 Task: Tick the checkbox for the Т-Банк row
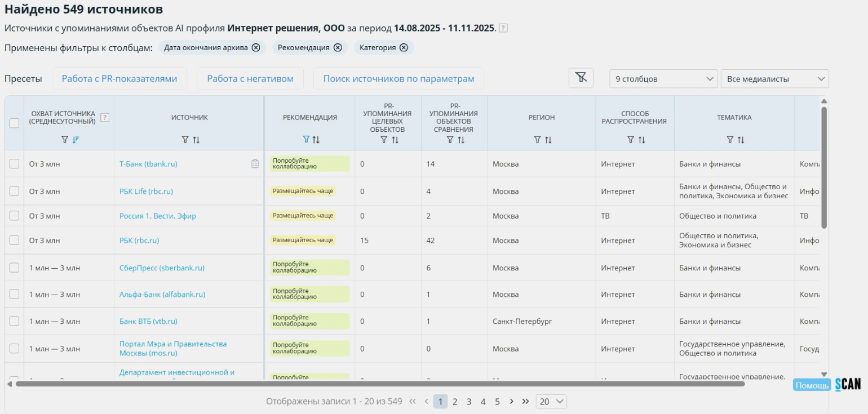(15, 164)
